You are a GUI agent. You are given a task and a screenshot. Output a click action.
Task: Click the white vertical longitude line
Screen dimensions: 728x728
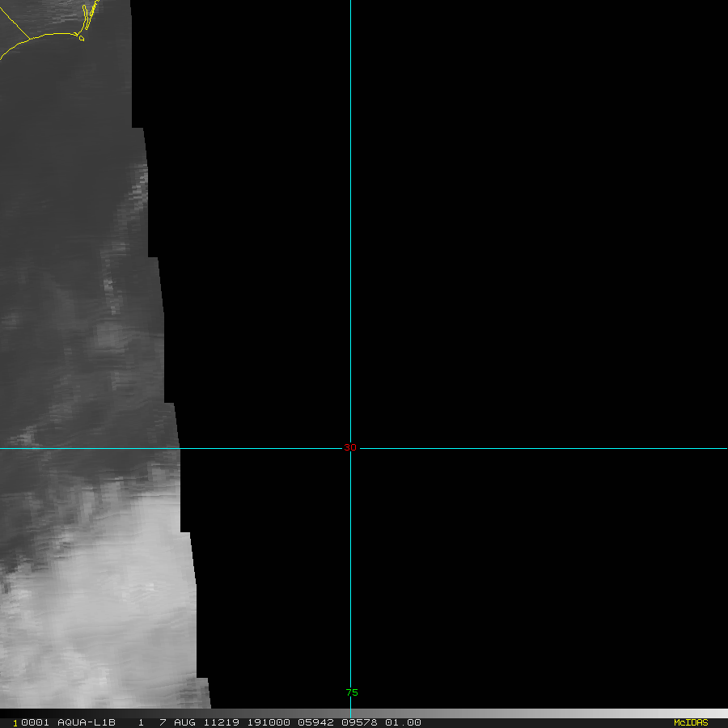coord(350,243)
